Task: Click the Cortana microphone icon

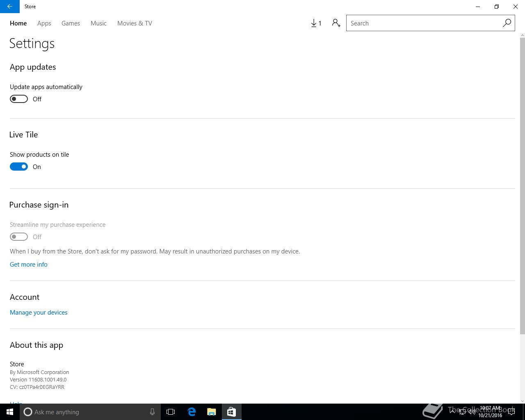Action: 152,412
